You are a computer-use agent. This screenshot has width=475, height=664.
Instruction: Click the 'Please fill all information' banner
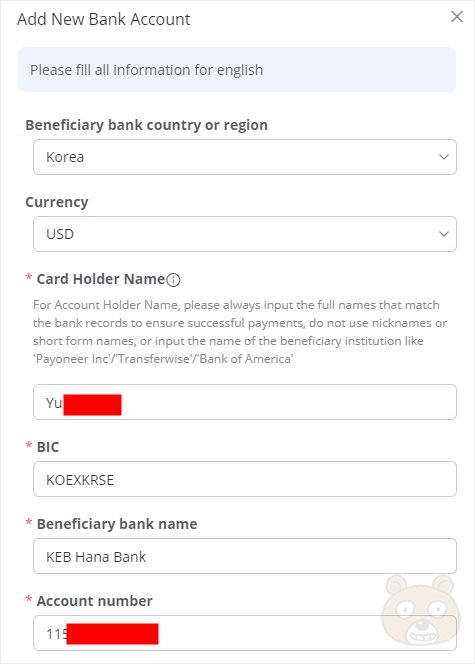tap(237, 69)
